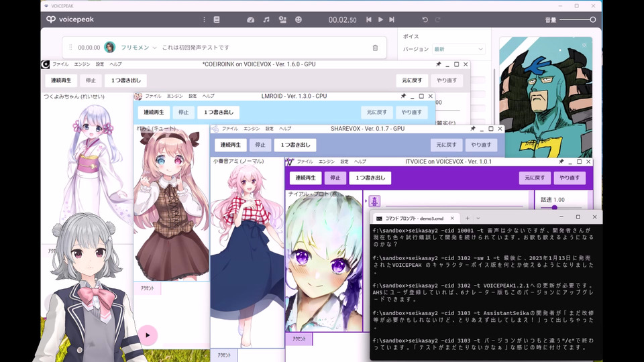Click 停止 in ITVOICE window
Screen dimensions: 644x362
pyautogui.click(x=335, y=178)
